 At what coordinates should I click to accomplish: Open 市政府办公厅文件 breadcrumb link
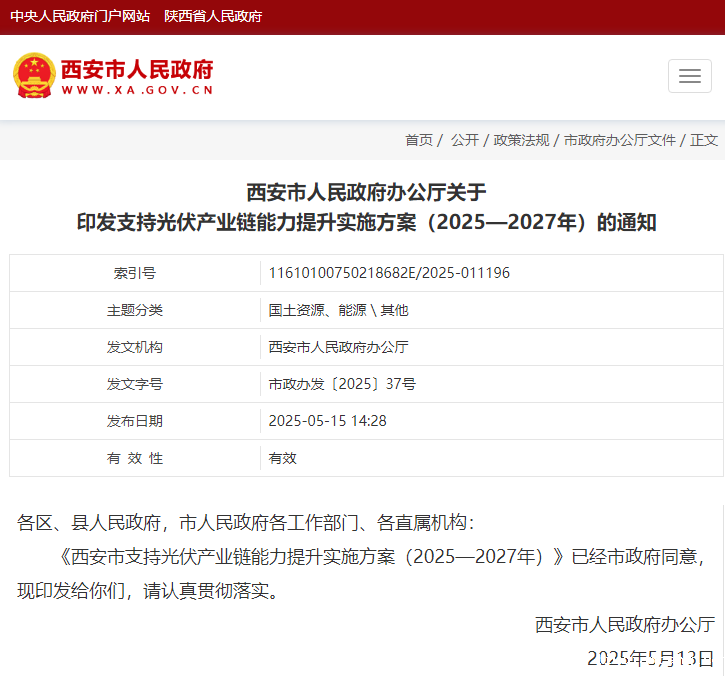pos(620,140)
